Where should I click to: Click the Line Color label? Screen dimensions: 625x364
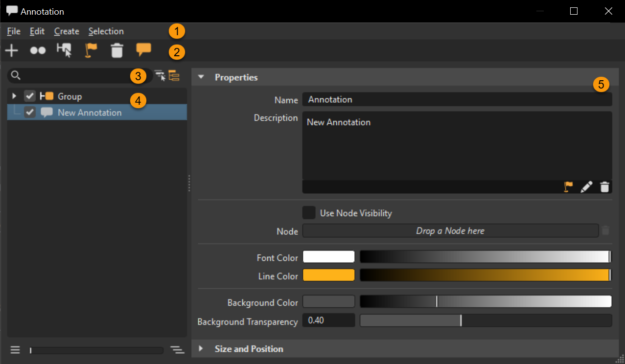click(x=278, y=276)
